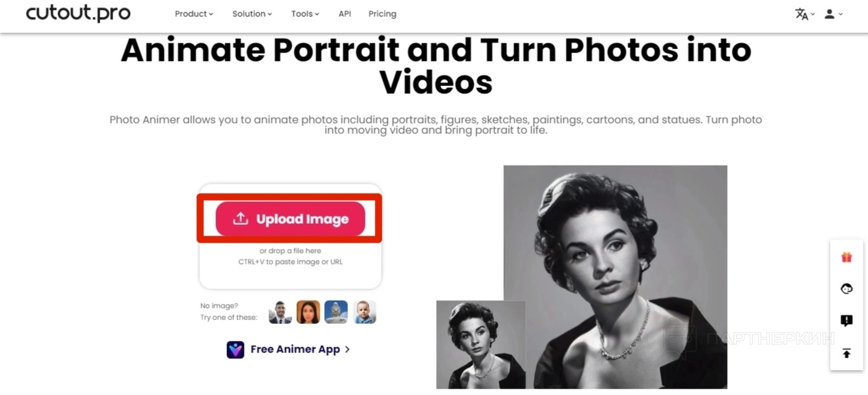Open the Pricing page
Image resolution: width=868 pixels, height=395 pixels.
click(x=382, y=14)
